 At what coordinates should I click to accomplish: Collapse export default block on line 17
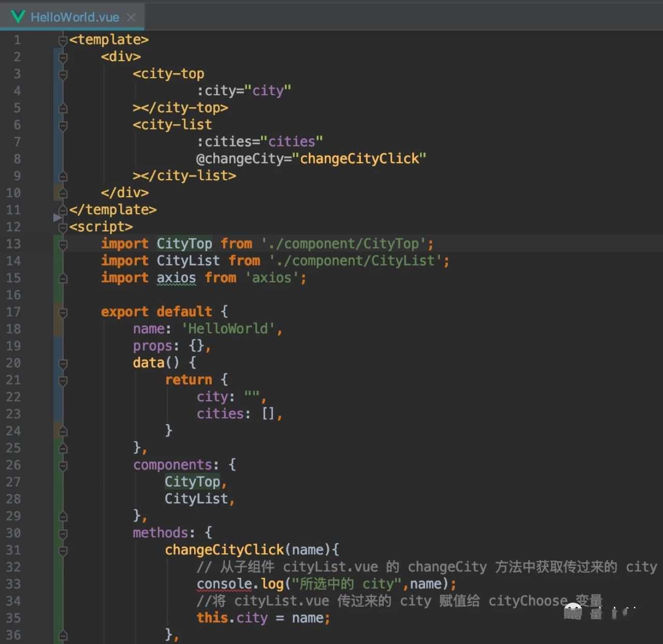pyautogui.click(x=63, y=312)
